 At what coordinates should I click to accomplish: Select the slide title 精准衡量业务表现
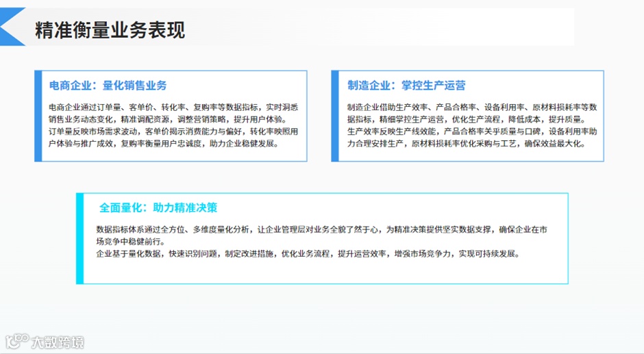[110, 29]
